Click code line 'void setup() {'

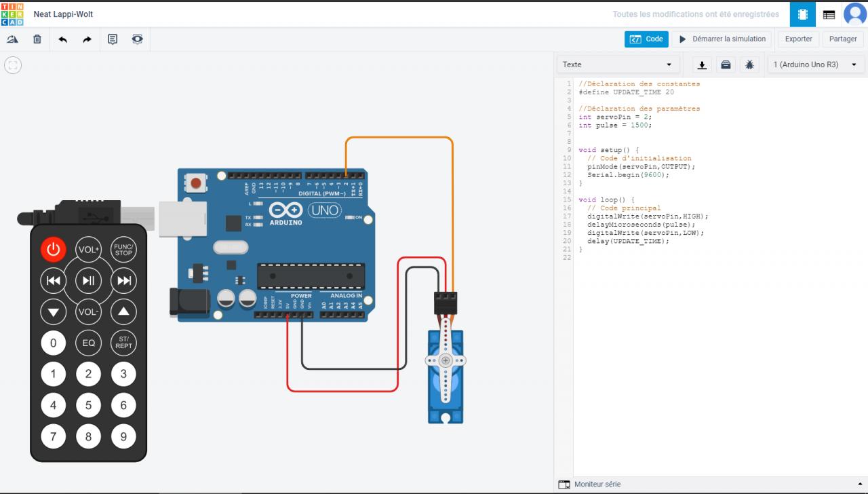(609, 150)
